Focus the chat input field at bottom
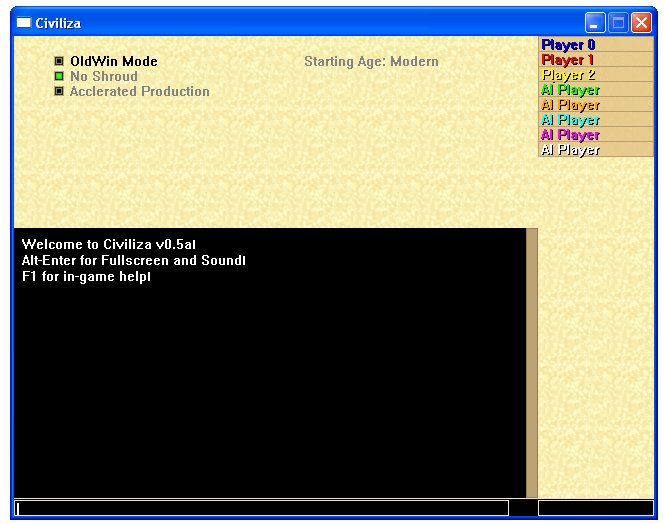The height and width of the screenshot is (524, 664). coord(262,508)
